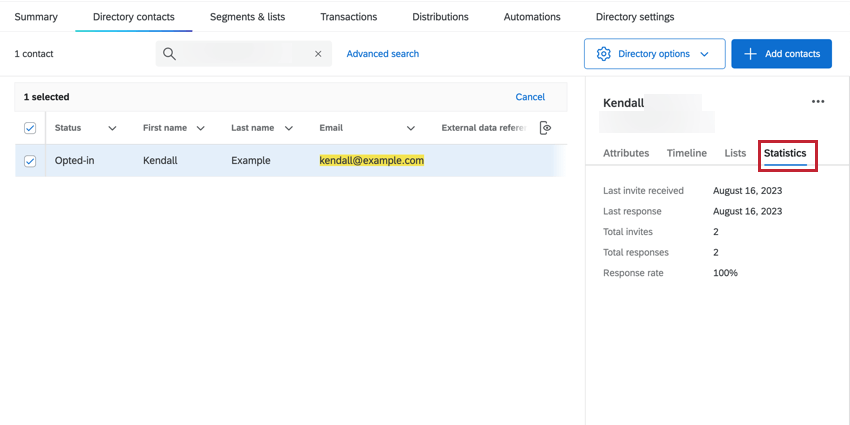Clear the search field with X icon

click(x=318, y=54)
